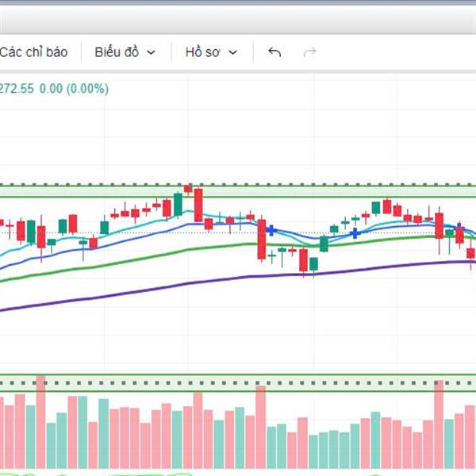Screen dimensions: 476x476
Task: Click the 0.00 (0.00%) change text
Action: (x=74, y=89)
